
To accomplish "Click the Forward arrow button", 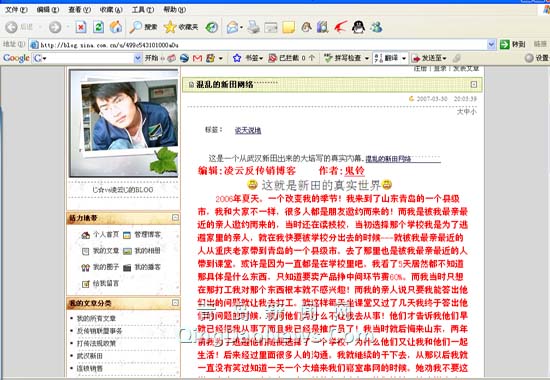I will click(55, 27).
